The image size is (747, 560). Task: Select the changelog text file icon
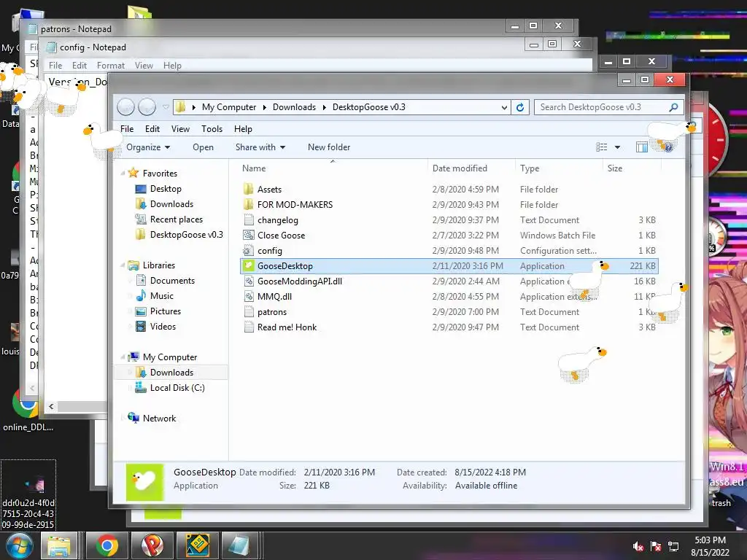click(x=248, y=220)
